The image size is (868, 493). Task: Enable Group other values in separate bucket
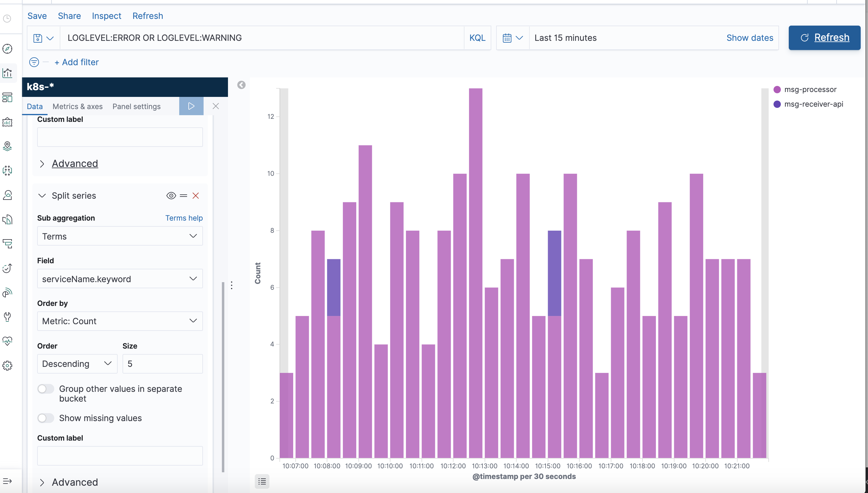(46, 389)
